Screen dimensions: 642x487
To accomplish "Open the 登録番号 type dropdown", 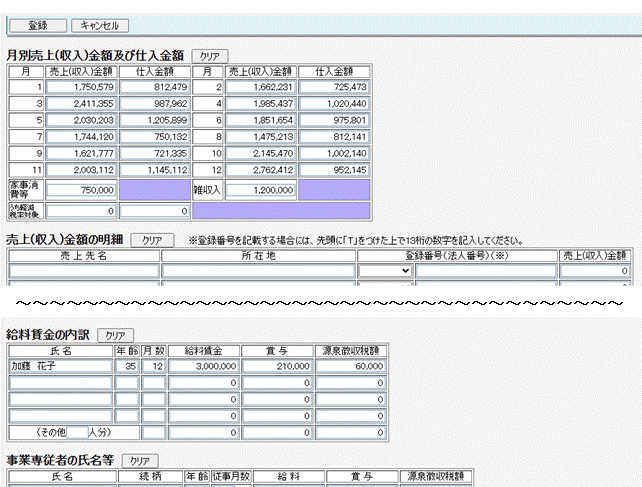I will pos(384,271).
